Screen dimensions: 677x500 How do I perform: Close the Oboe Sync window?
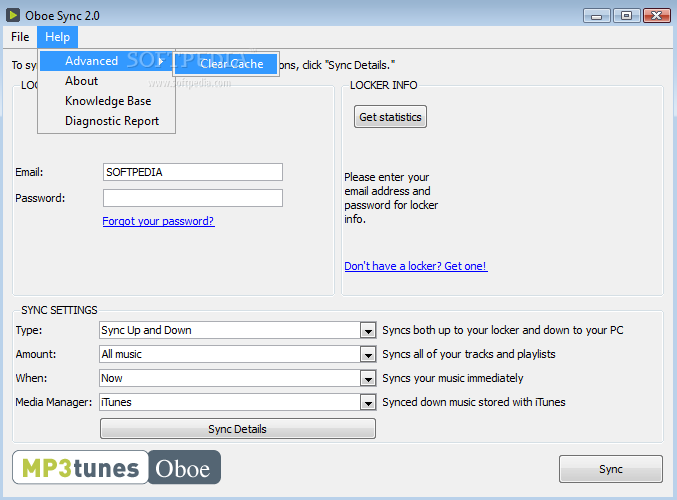[x=656, y=16]
